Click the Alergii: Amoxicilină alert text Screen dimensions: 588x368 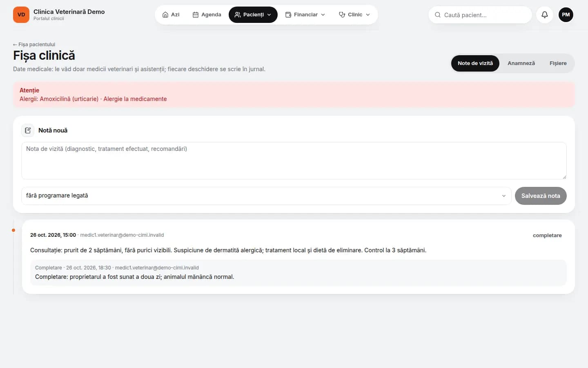[93, 99]
